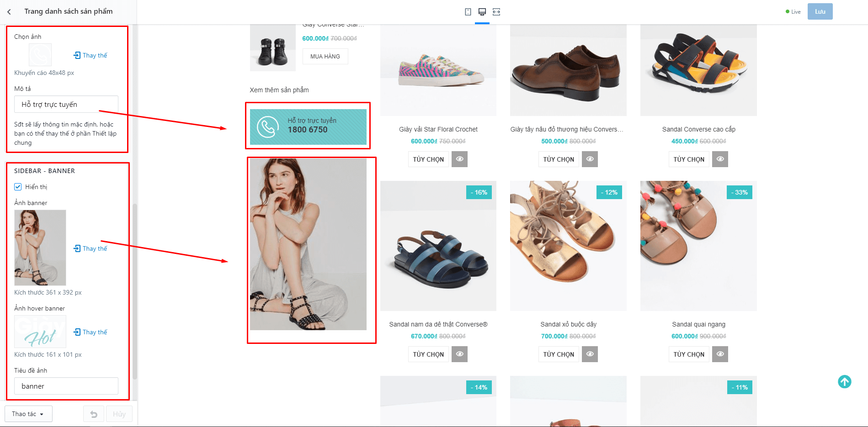Click the Hủy button
Viewport: 868px width, 427px height.
[119, 414]
